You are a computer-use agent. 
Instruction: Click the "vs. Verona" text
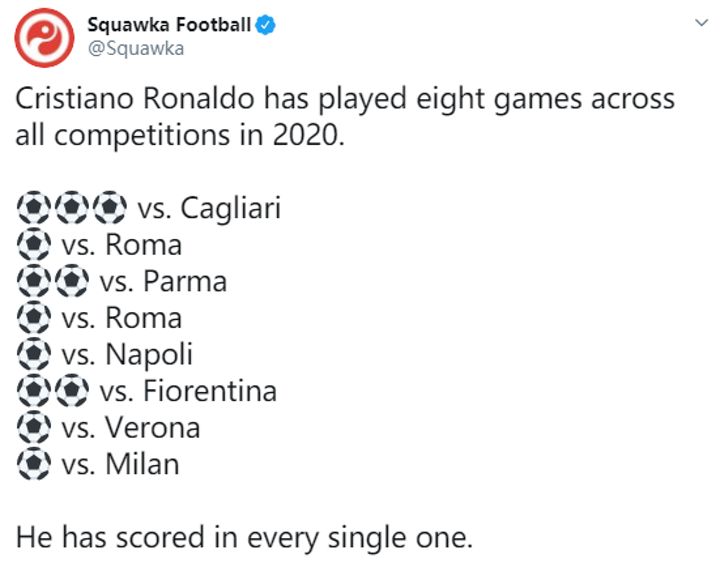pyautogui.click(x=130, y=428)
